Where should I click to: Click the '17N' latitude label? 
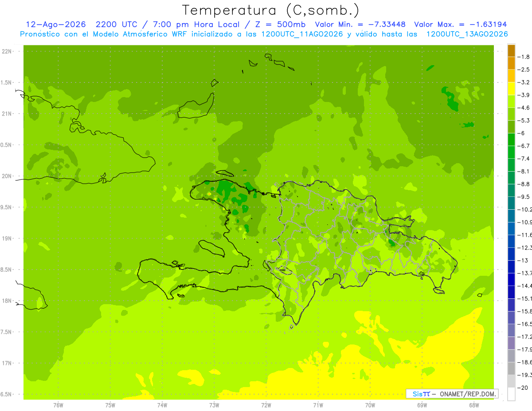[x=7, y=363]
